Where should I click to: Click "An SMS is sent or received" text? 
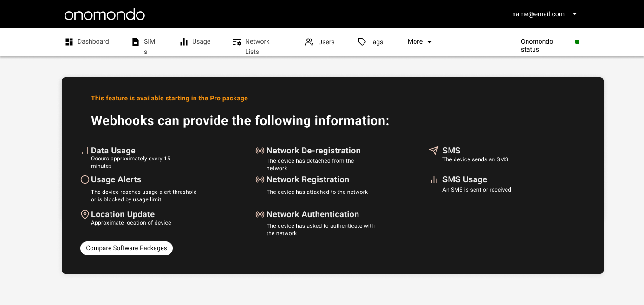coord(477,190)
